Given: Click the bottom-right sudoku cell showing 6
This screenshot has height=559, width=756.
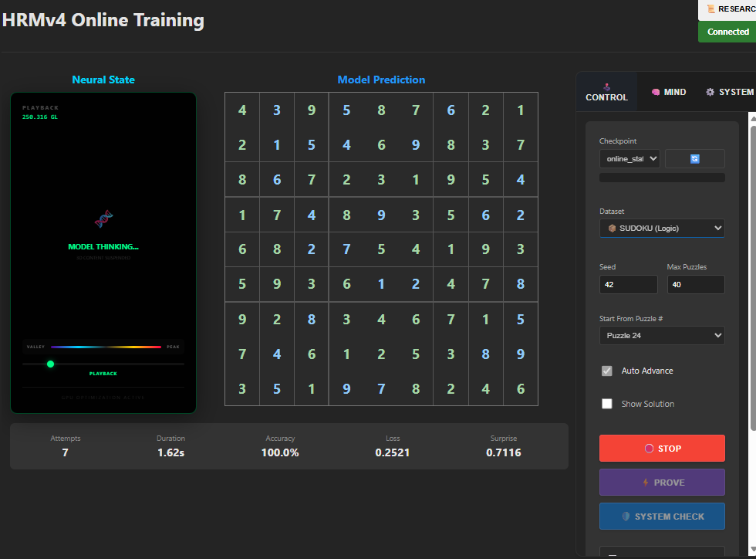Looking at the screenshot, I should tap(521, 388).
